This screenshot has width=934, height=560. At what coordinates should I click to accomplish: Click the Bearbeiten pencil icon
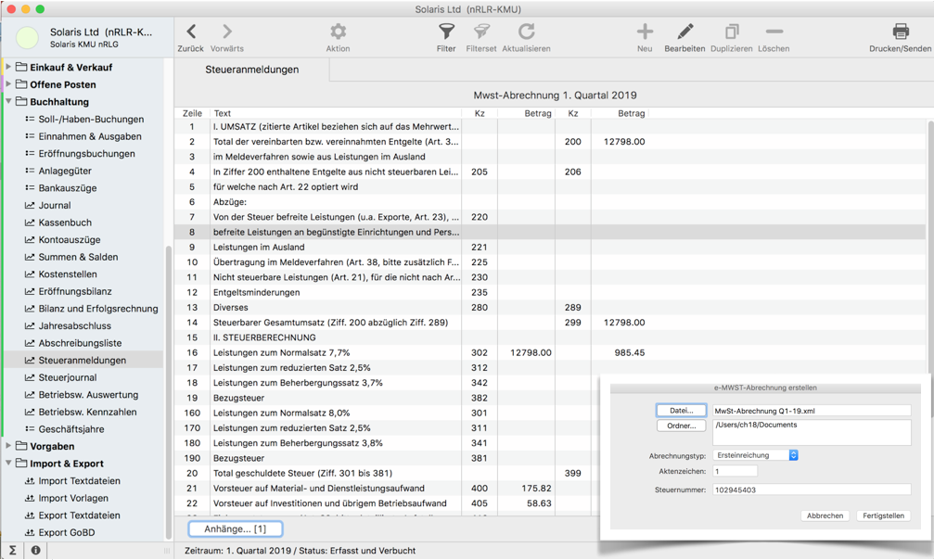pos(685,32)
